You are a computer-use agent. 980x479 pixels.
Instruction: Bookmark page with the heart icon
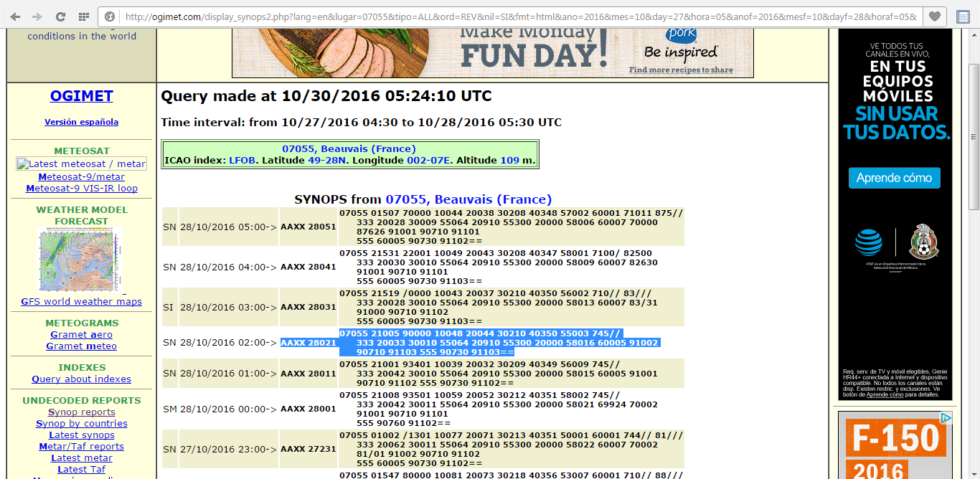pos(933,16)
